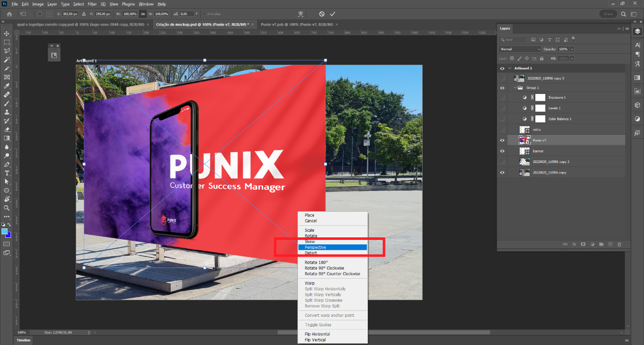Select the Blur tool
644x345 pixels.
pyautogui.click(x=7, y=147)
